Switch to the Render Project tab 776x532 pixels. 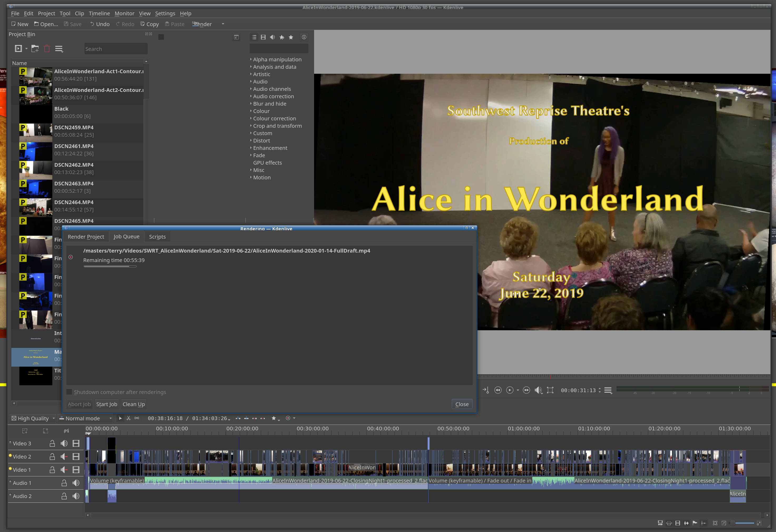(x=86, y=237)
